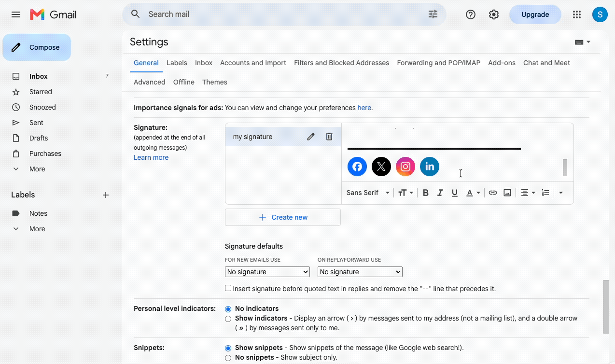Click the Facebook icon in signature
This screenshot has height=364, width=615.
(x=357, y=167)
